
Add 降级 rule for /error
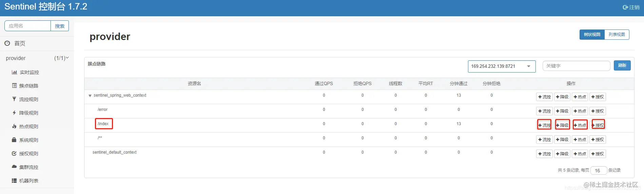[562, 111]
